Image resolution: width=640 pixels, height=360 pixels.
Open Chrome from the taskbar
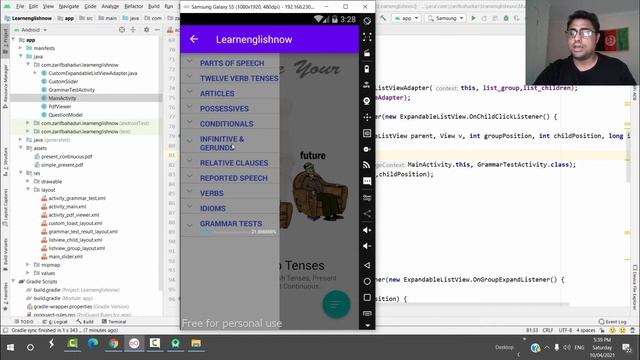[x=113, y=344]
